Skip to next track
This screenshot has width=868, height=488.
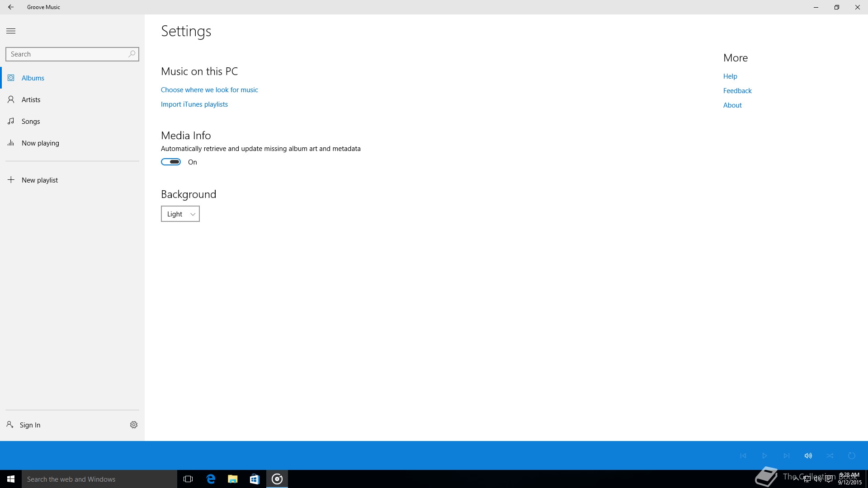(786, 455)
